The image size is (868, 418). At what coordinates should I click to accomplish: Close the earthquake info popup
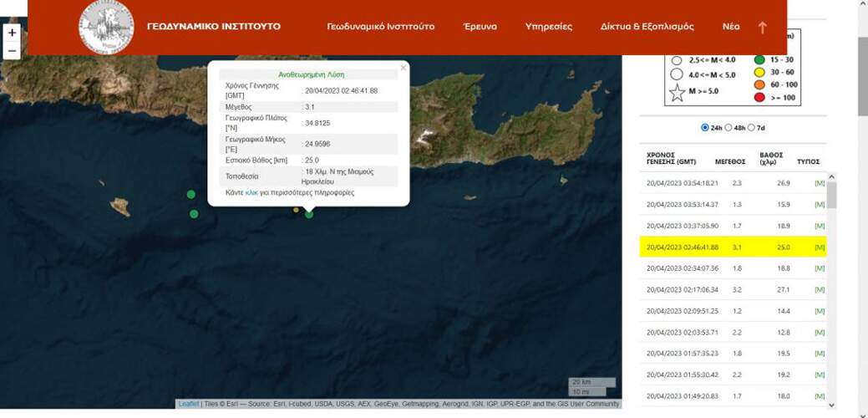(x=403, y=68)
